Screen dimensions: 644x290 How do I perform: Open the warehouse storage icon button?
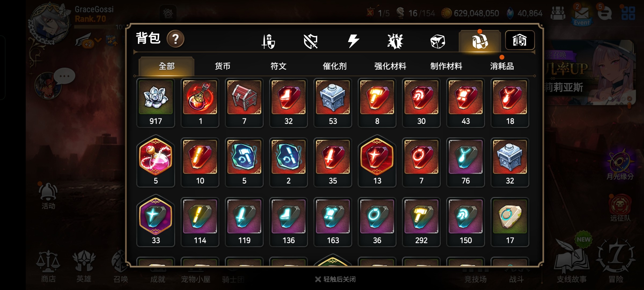[x=520, y=40]
